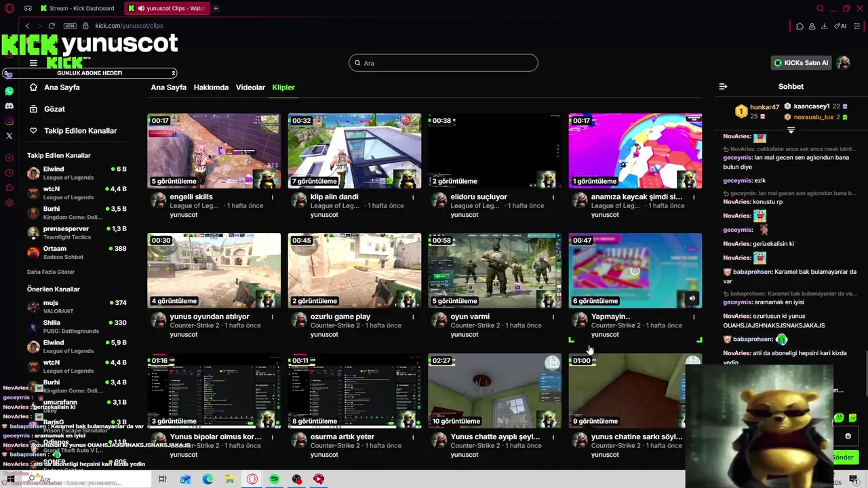Unmute the 'Yapmayin..' clip preview
Image resolution: width=868 pixels, height=488 pixels.
692,298
